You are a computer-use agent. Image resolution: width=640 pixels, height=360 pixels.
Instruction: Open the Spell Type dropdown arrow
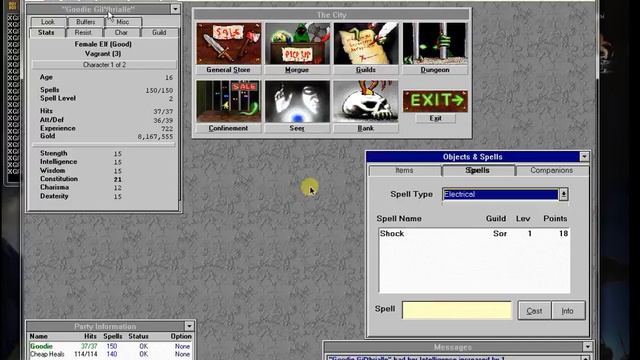point(564,194)
